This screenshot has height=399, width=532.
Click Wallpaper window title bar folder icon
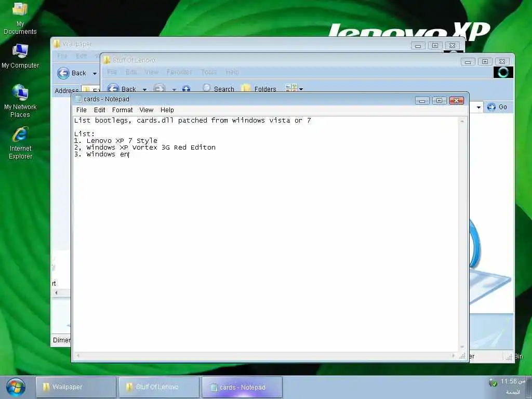pyautogui.click(x=57, y=44)
